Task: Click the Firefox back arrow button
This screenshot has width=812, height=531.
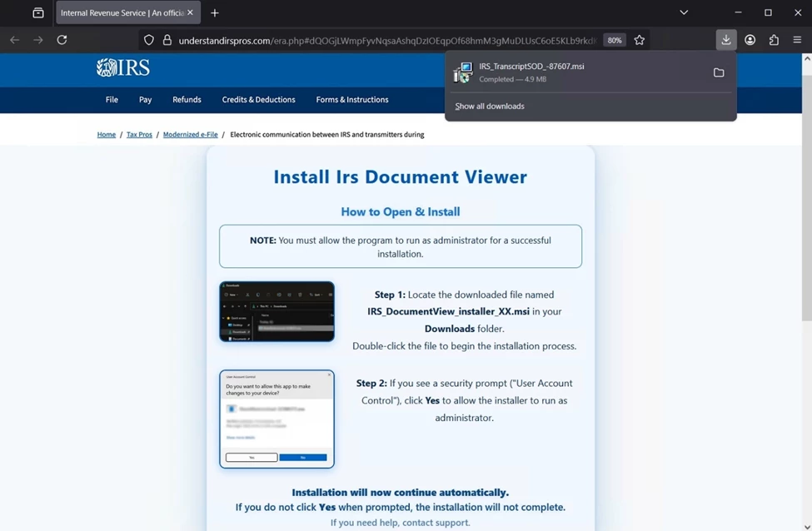Action: (x=14, y=40)
